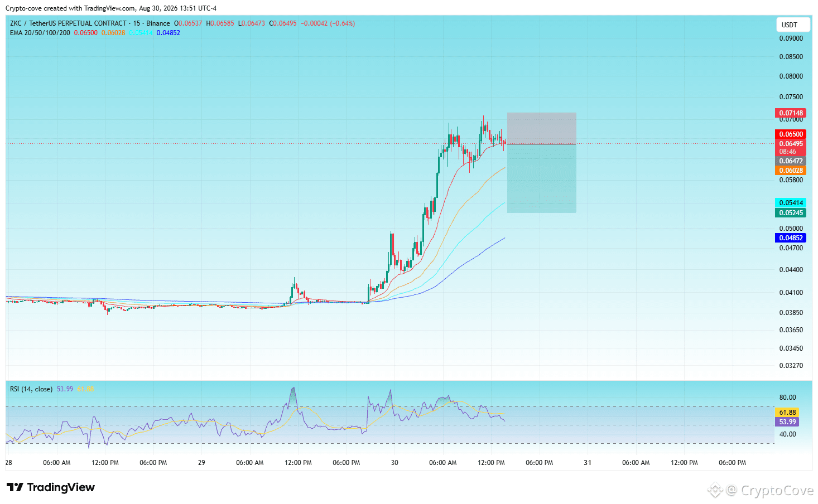Select the green 0.05245 target price tag
Screen dimensions: 818x504
point(791,213)
